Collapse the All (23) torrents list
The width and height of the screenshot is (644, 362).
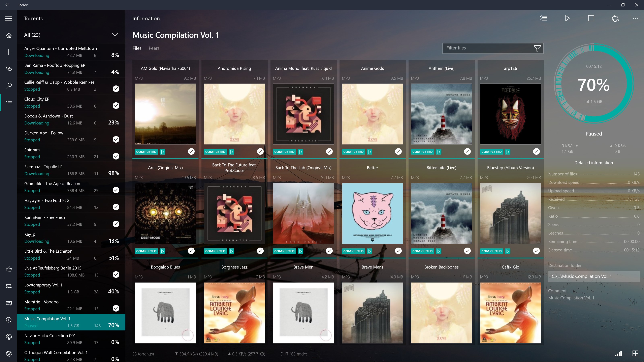pos(115,35)
